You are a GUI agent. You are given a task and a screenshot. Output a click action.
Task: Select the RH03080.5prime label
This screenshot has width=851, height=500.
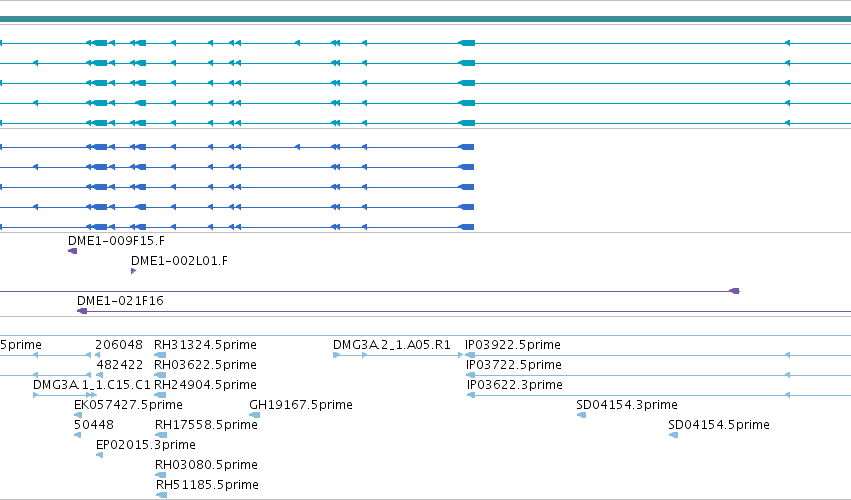click(x=206, y=465)
